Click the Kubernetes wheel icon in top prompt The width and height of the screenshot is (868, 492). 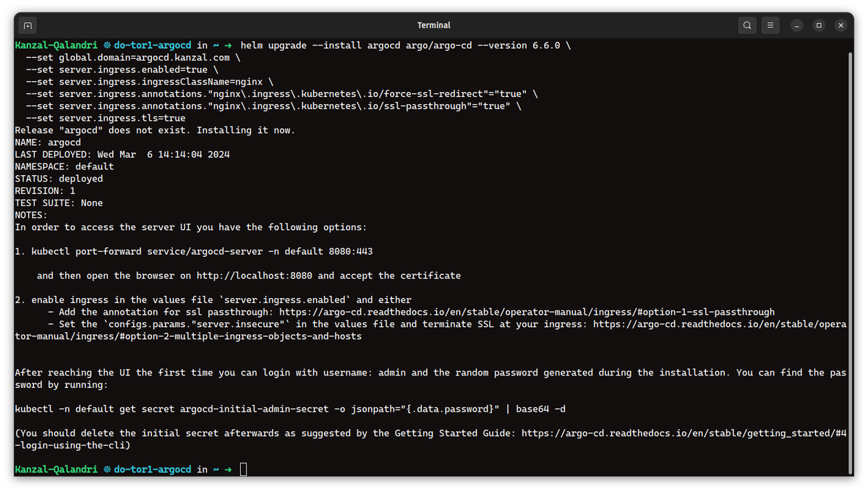[107, 45]
